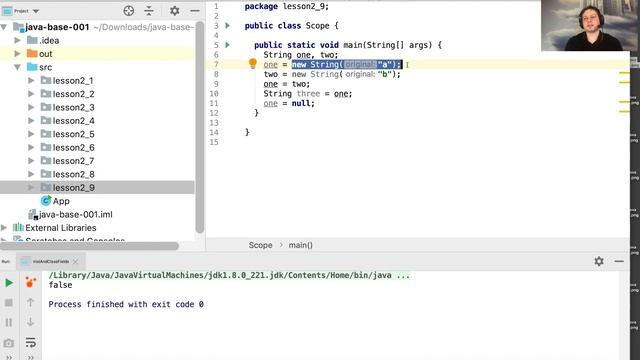
Task: Click the locate/scroll-from-source target icon
Action: [129, 11]
